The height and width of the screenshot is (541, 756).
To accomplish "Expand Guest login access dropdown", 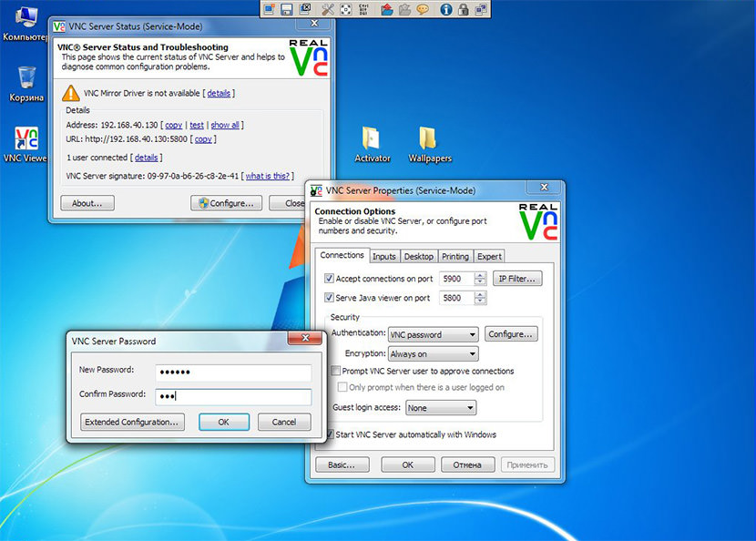I will tap(441, 408).
